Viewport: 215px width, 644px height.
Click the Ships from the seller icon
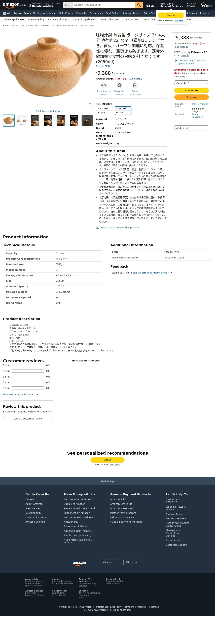104,85
